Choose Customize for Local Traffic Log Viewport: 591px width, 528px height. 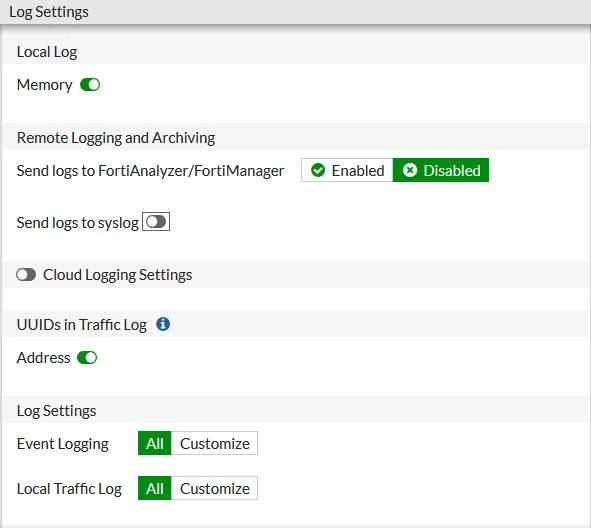(x=214, y=488)
